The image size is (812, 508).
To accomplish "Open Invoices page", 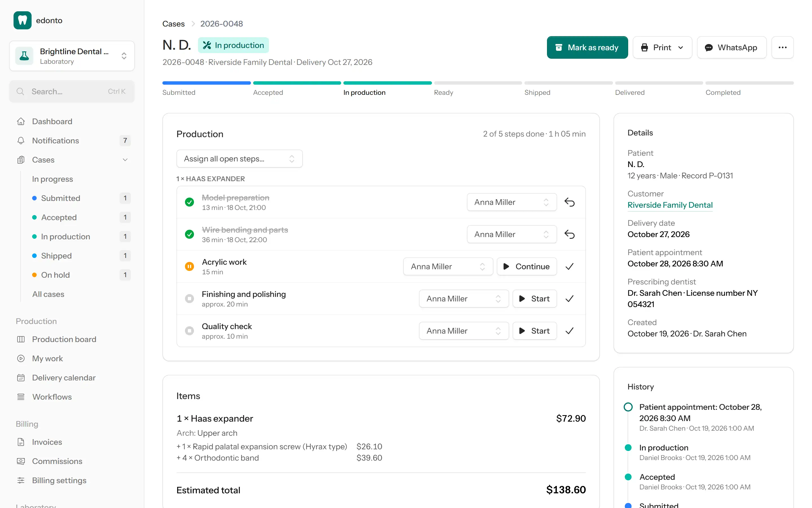I will [x=72, y=442].
